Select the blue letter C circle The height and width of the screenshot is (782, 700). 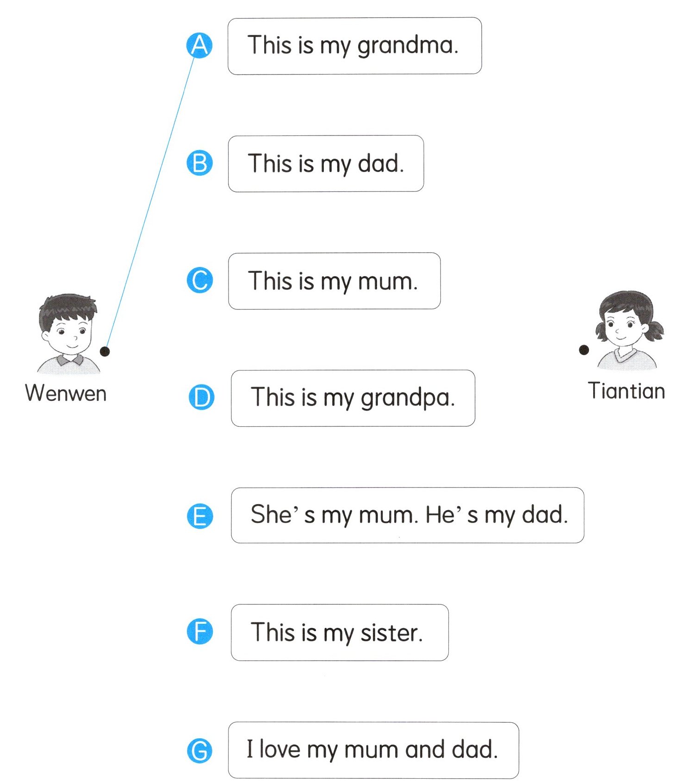pyautogui.click(x=200, y=280)
